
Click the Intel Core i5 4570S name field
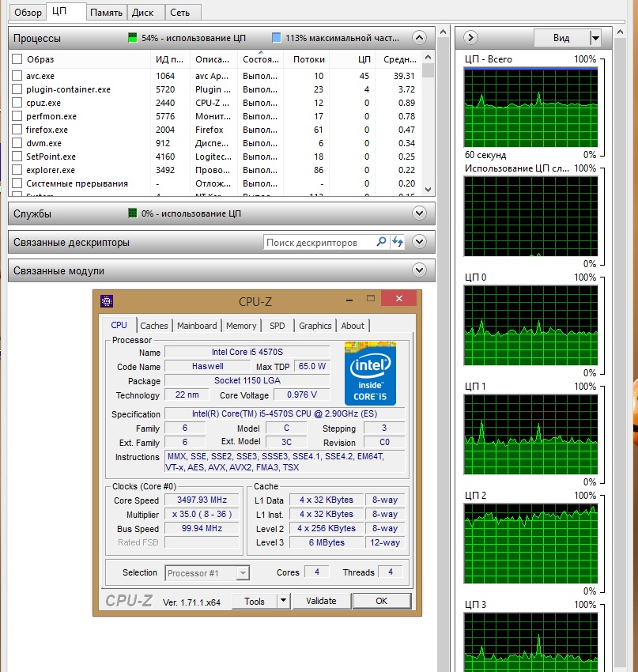247,352
